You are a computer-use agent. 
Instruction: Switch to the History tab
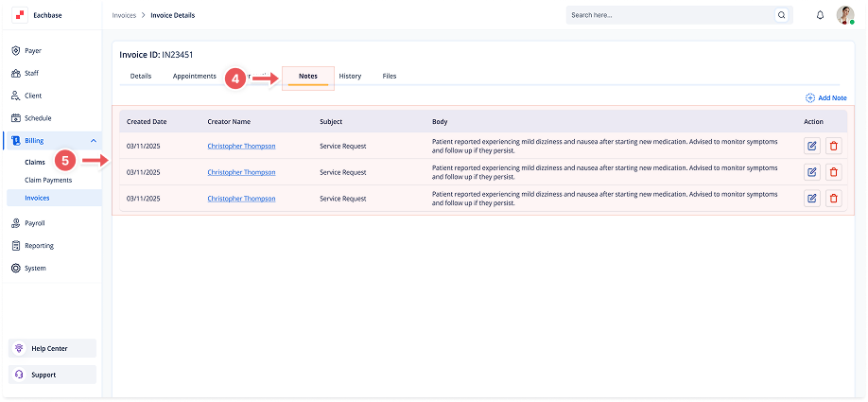[x=350, y=76]
